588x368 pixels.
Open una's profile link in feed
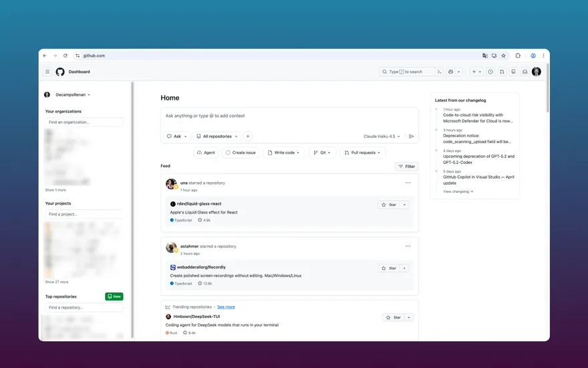(x=184, y=183)
